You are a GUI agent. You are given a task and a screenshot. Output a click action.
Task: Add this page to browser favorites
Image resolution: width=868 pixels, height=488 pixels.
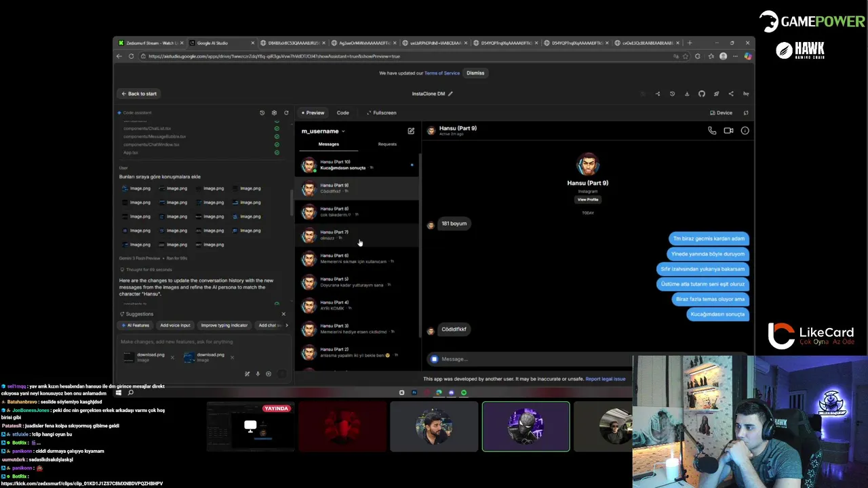click(686, 56)
